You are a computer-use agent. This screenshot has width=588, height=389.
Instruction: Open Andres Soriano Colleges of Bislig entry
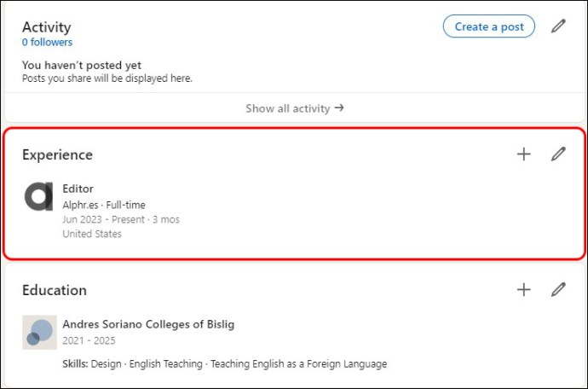[148, 324]
